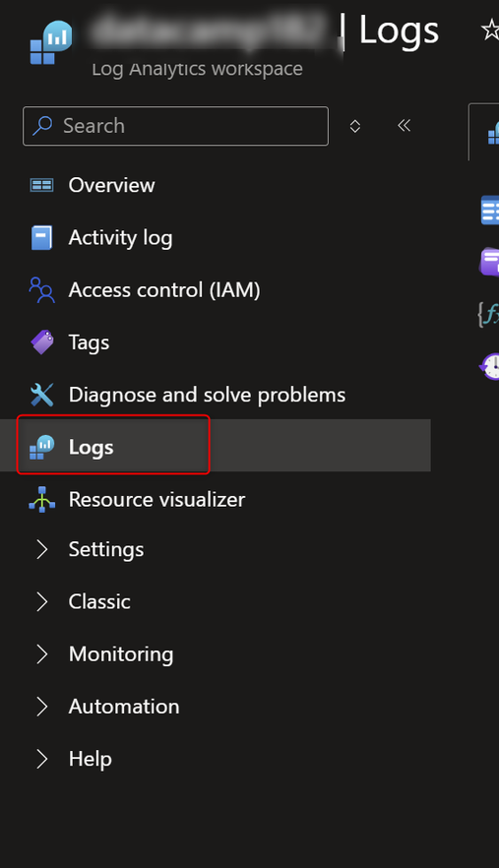
Task: Click the Logs chart icon in menu
Action: point(42,447)
